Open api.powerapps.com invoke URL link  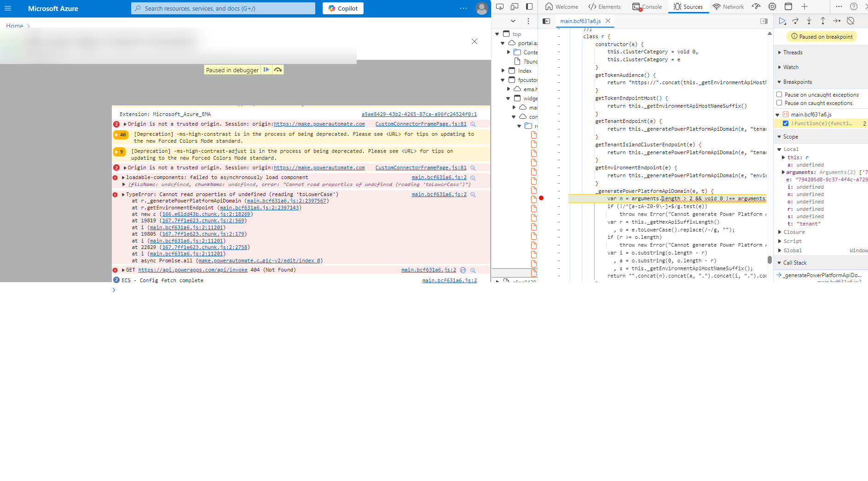(193, 270)
